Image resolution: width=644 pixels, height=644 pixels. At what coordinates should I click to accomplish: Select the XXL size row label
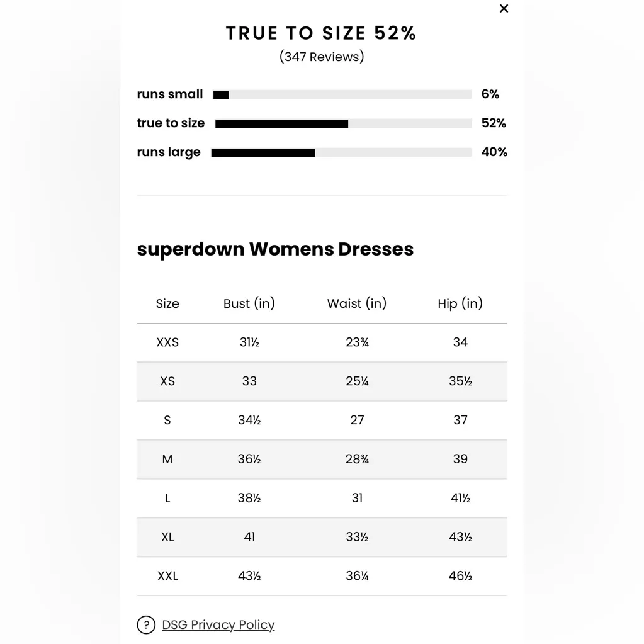[x=167, y=576]
